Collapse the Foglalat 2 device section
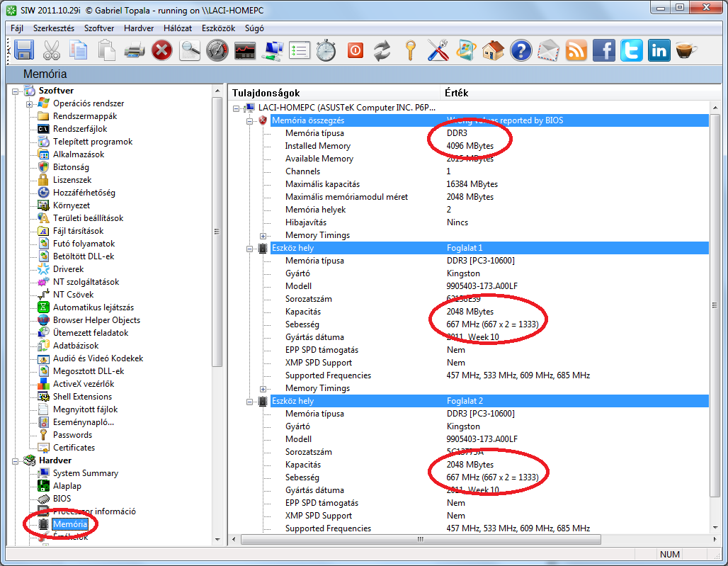The image size is (728, 566). click(x=250, y=402)
